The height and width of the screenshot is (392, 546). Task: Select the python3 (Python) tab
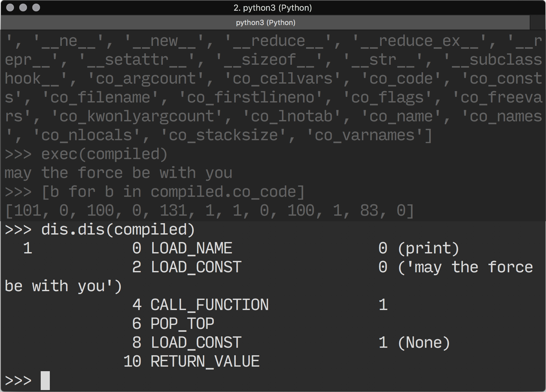click(265, 22)
